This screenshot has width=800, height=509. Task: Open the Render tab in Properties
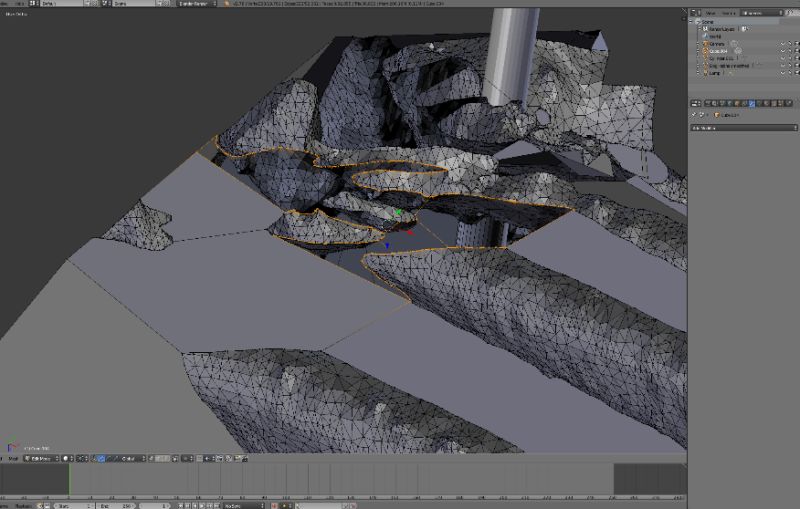(707, 104)
